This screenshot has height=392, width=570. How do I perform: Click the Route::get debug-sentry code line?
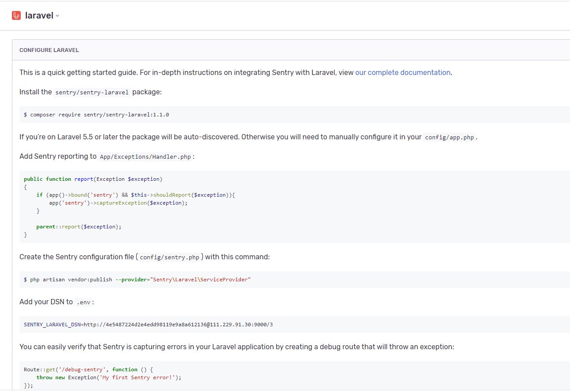pos(88,370)
